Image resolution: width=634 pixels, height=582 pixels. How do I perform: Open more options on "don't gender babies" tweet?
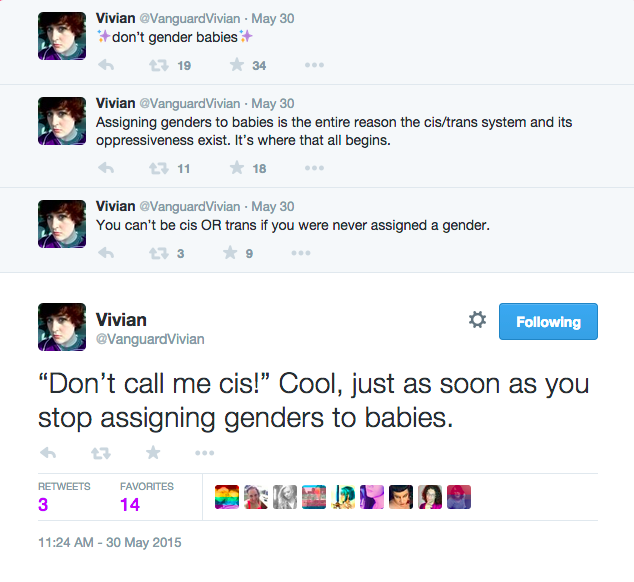pyautogui.click(x=314, y=66)
